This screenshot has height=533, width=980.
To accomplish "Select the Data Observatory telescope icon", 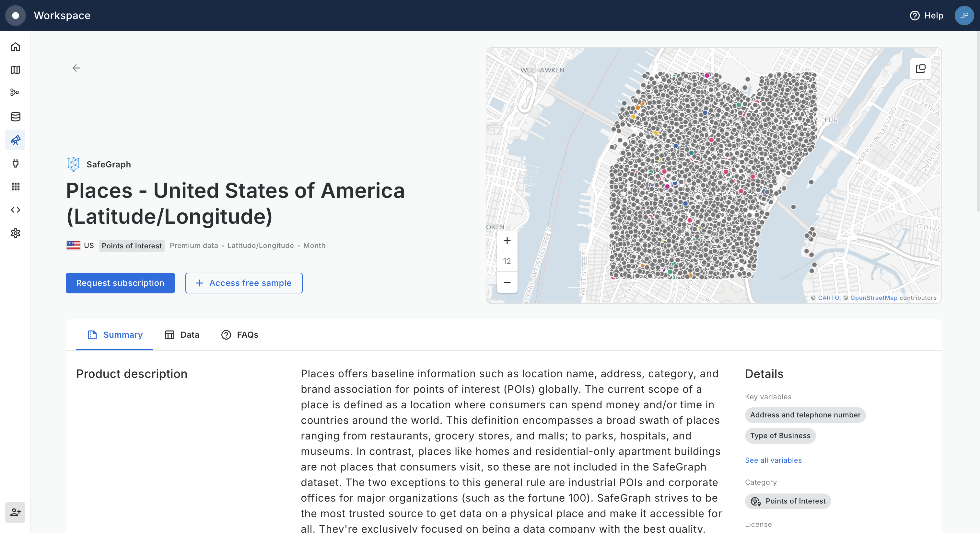I will (15, 140).
